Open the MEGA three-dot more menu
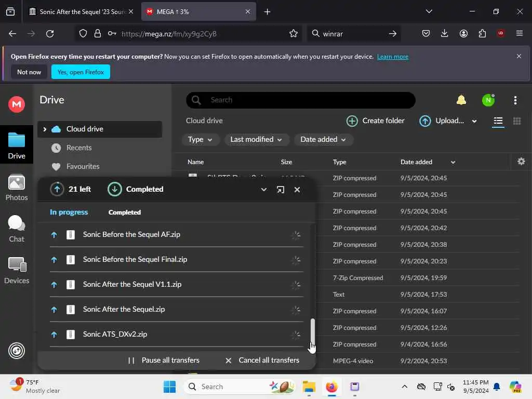This screenshot has width=532, height=399. (515, 100)
